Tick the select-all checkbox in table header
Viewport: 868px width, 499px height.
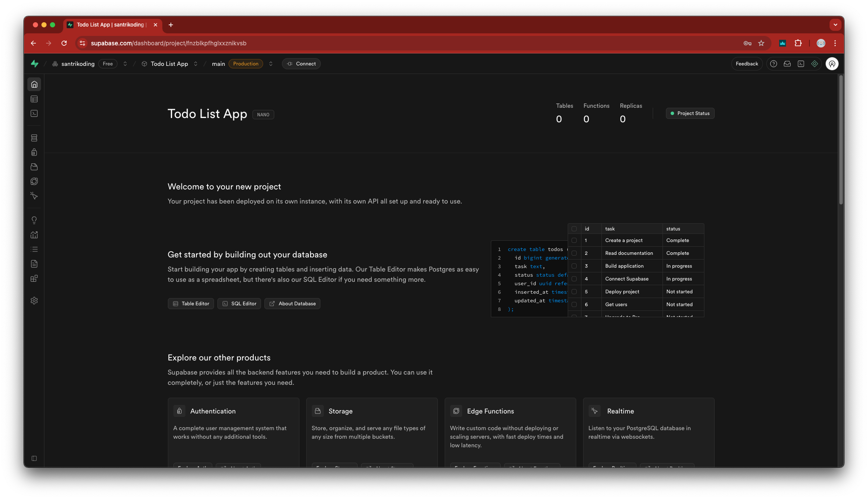click(574, 229)
